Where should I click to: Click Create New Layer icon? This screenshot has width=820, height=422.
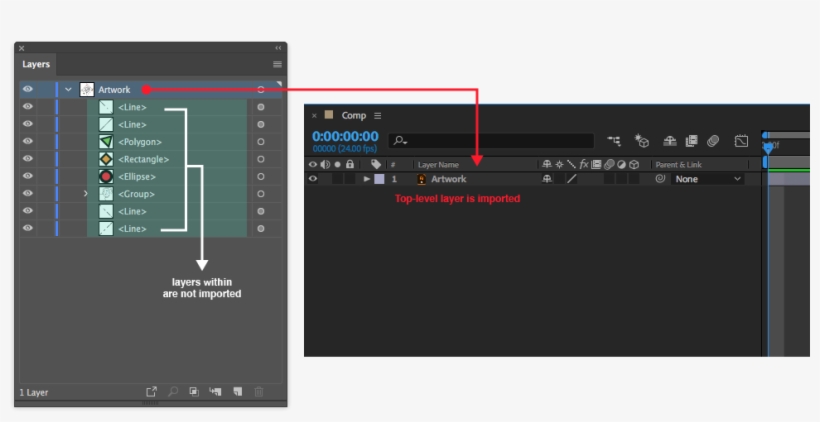pyautogui.click(x=237, y=391)
